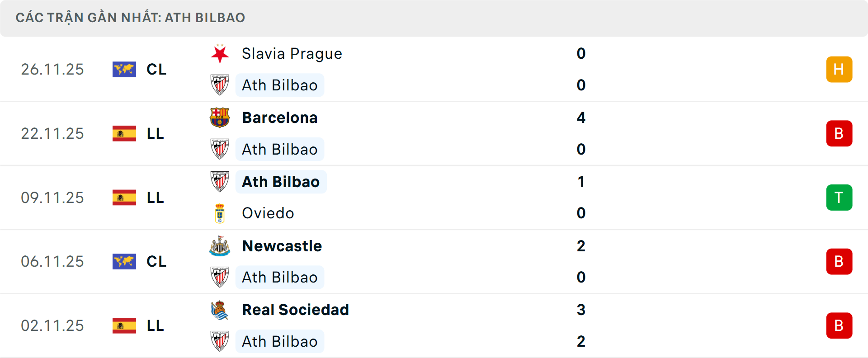
Task: Collapse the 26.11.25 match entry
Action: coord(434,69)
